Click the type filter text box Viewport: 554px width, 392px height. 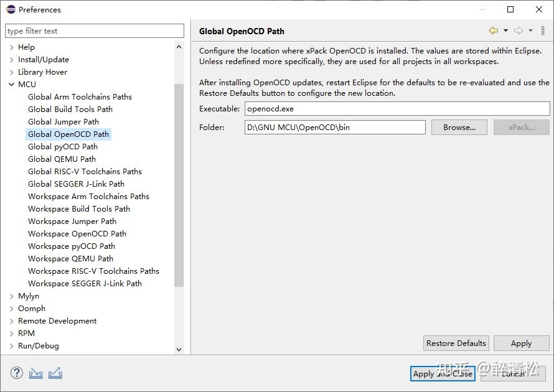click(x=95, y=31)
